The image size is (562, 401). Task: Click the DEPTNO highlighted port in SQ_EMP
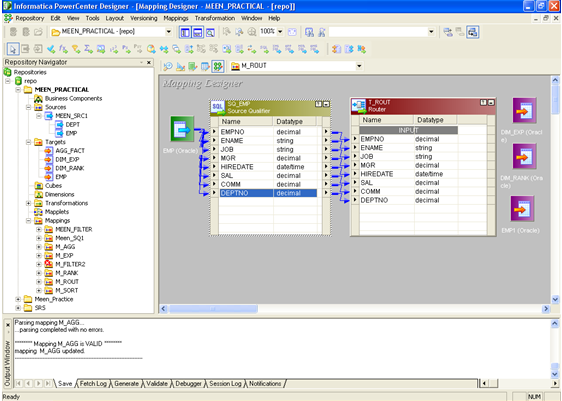point(268,193)
